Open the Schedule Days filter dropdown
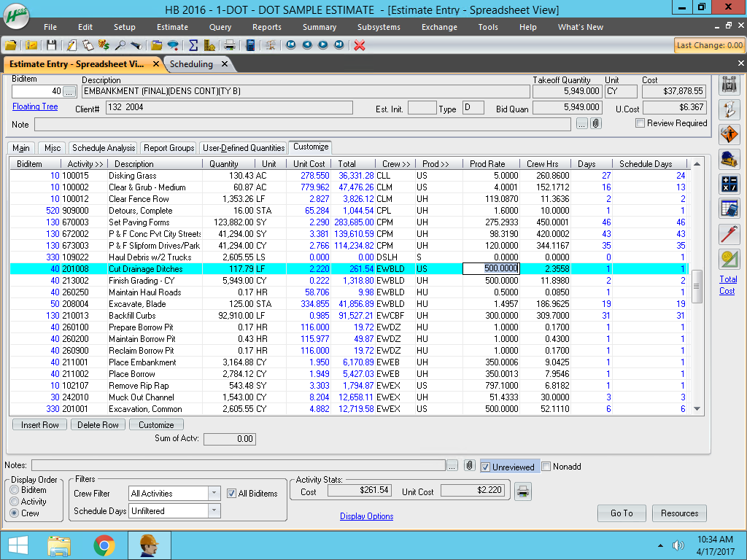Viewport: 747px width, 560px height. click(x=214, y=511)
